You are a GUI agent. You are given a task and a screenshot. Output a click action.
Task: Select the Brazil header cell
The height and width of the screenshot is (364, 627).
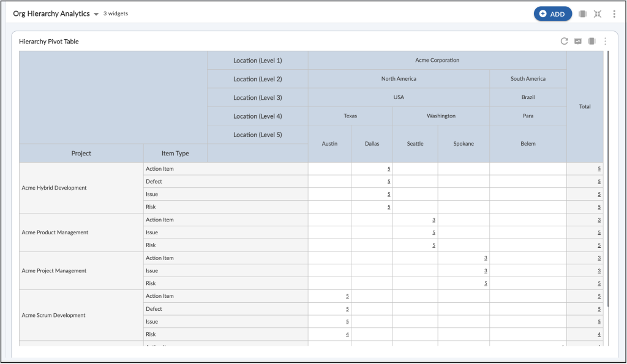coord(528,97)
